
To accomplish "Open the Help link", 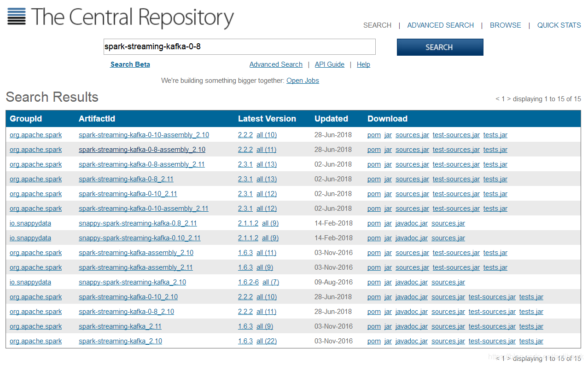I will click(x=363, y=64).
